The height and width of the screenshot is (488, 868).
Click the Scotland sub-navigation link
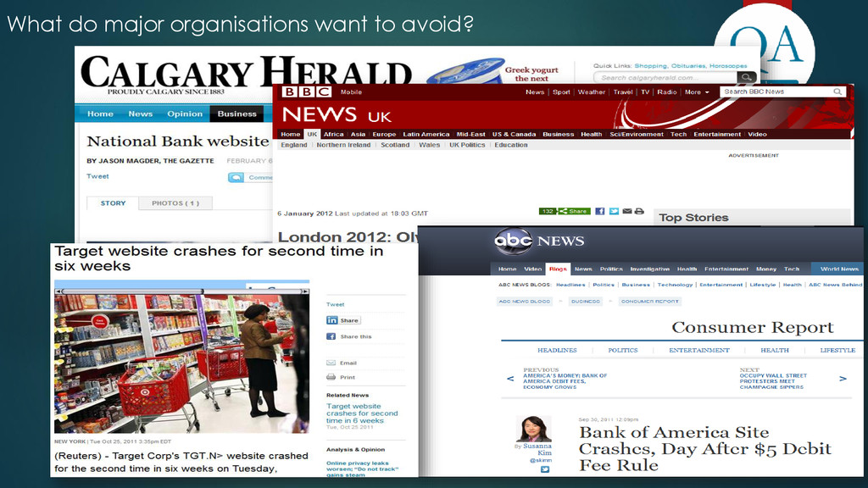pyautogui.click(x=395, y=145)
